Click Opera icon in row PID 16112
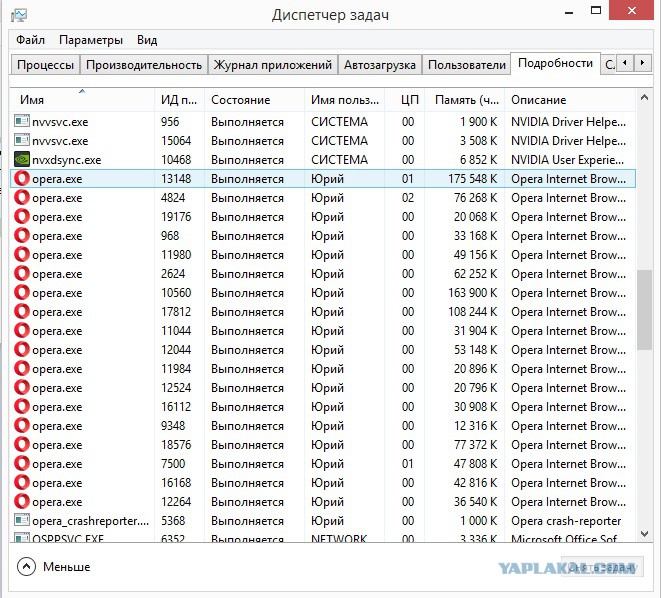Viewport: 661px width, 598px height. pyautogui.click(x=22, y=406)
